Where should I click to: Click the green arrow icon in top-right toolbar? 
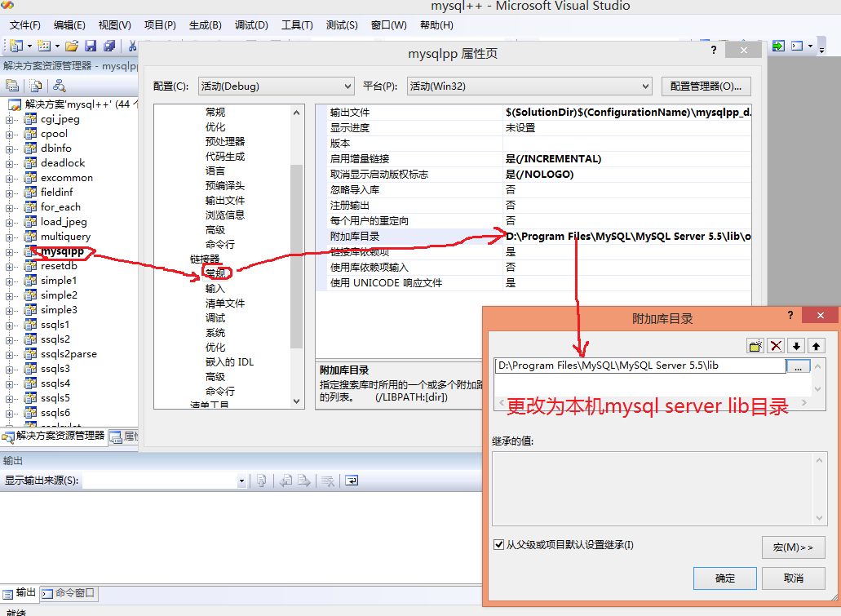(778, 47)
